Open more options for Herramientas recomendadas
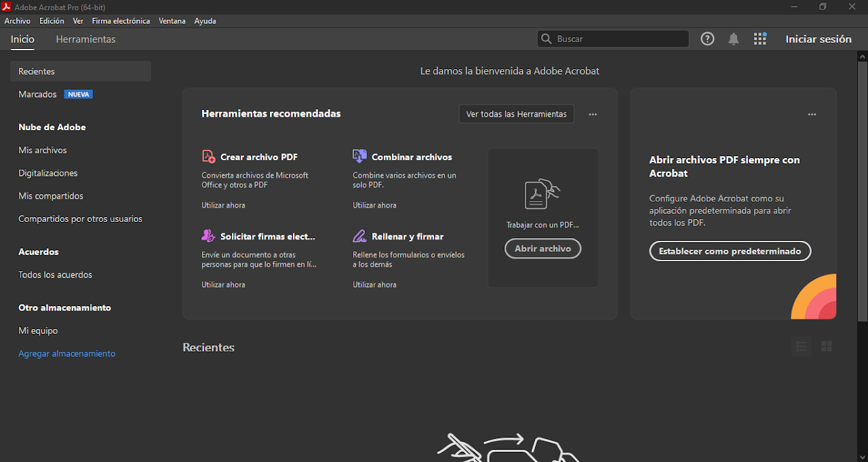Screen dimensions: 868x462 (593, 115)
